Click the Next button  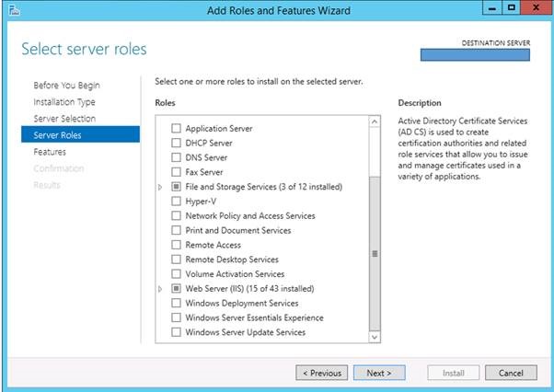click(378, 373)
